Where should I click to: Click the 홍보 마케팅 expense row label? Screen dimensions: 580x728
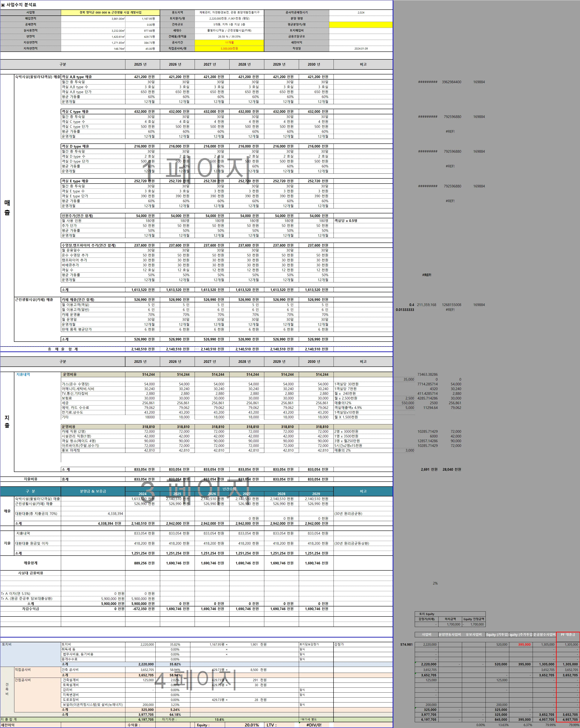click(x=71, y=451)
